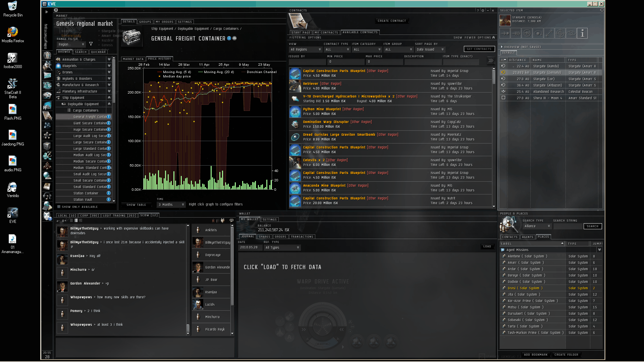Open Mozilla Firefox desktop shortcut
Image resolution: width=644 pixels, height=362 pixels.
[13, 35]
